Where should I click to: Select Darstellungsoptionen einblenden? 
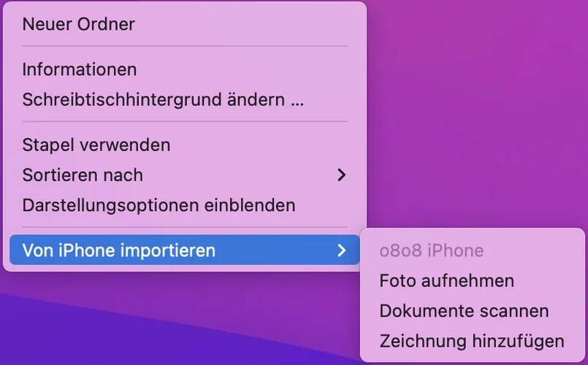pos(185,205)
